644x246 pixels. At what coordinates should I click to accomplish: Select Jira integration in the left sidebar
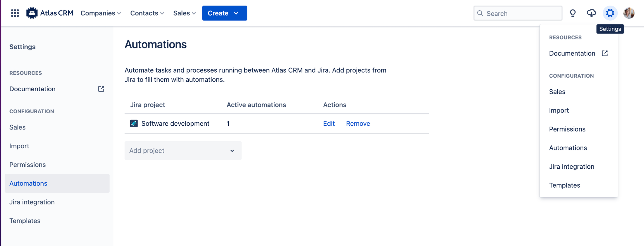(32, 202)
